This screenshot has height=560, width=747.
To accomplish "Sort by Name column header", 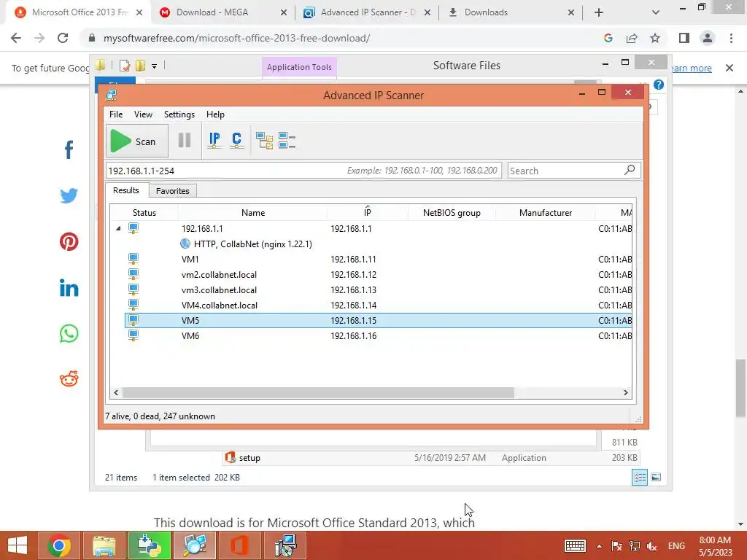I will click(x=252, y=212).
